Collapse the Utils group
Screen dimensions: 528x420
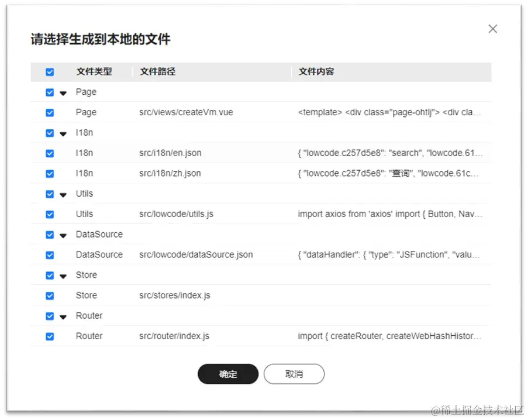tap(63, 194)
